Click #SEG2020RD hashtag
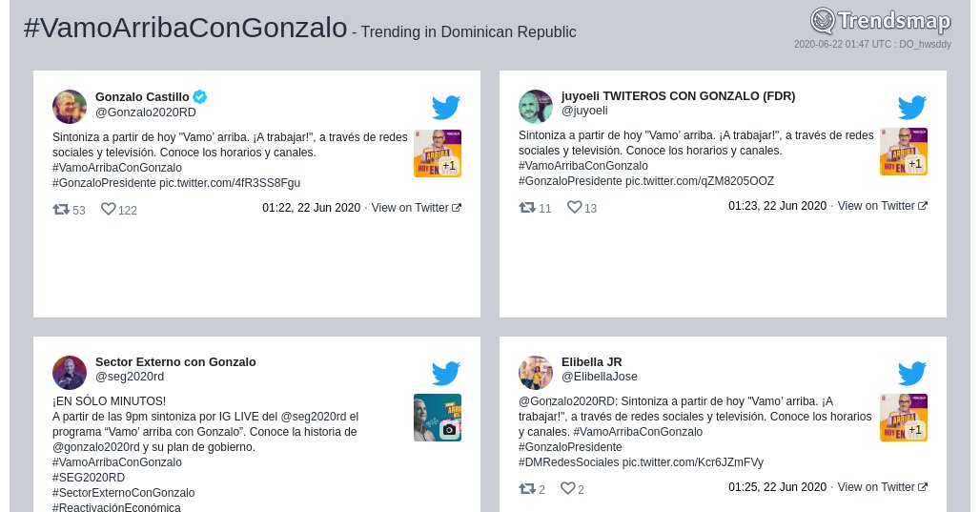 pos(89,478)
